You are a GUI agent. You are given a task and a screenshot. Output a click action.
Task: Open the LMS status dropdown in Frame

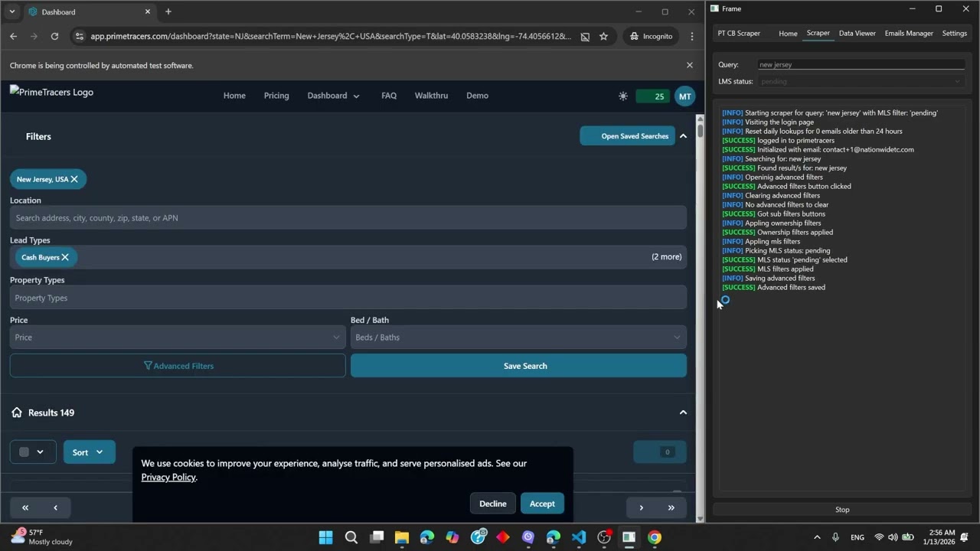(861, 81)
